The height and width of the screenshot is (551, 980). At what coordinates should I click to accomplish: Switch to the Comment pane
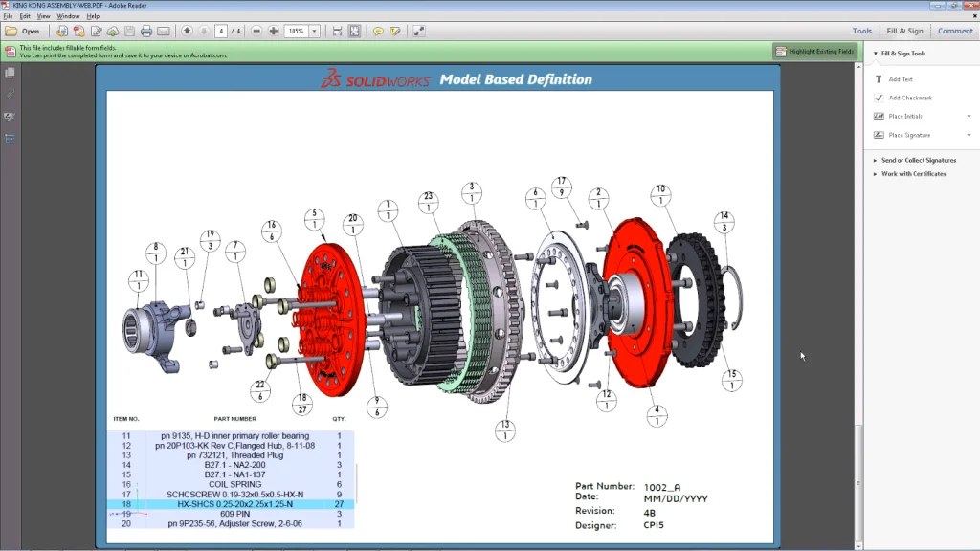click(x=954, y=30)
